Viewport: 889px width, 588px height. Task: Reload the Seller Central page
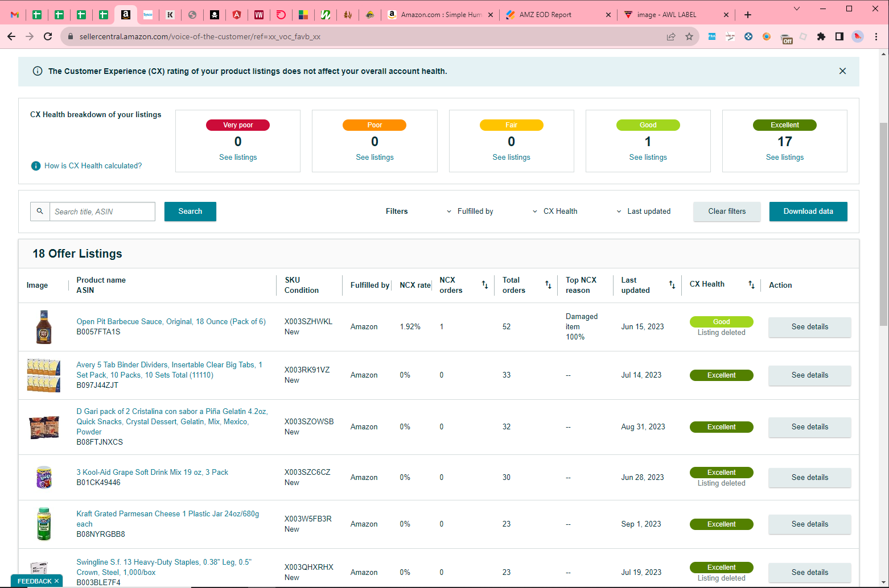(48, 36)
